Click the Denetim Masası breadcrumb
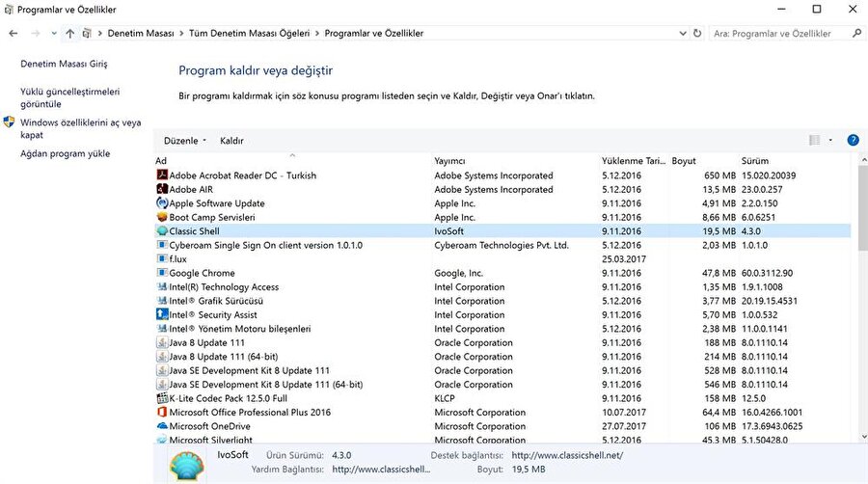Viewport: 868px width, 484px height. coord(141,33)
